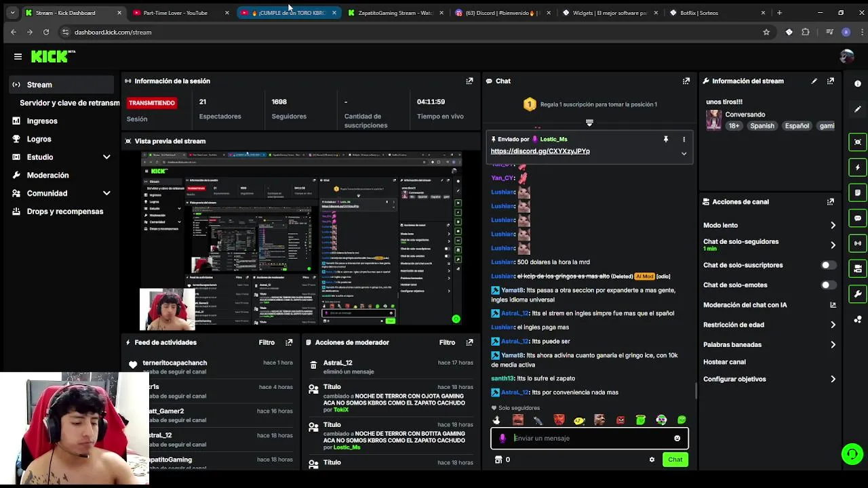This screenshot has width=868, height=488.
Task: Open Chat de solo-seguidores options arrow
Action: (x=833, y=245)
